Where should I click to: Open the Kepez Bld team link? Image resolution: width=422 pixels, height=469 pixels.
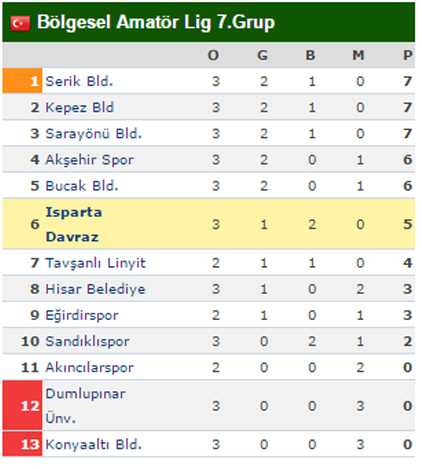pyautogui.click(x=80, y=107)
